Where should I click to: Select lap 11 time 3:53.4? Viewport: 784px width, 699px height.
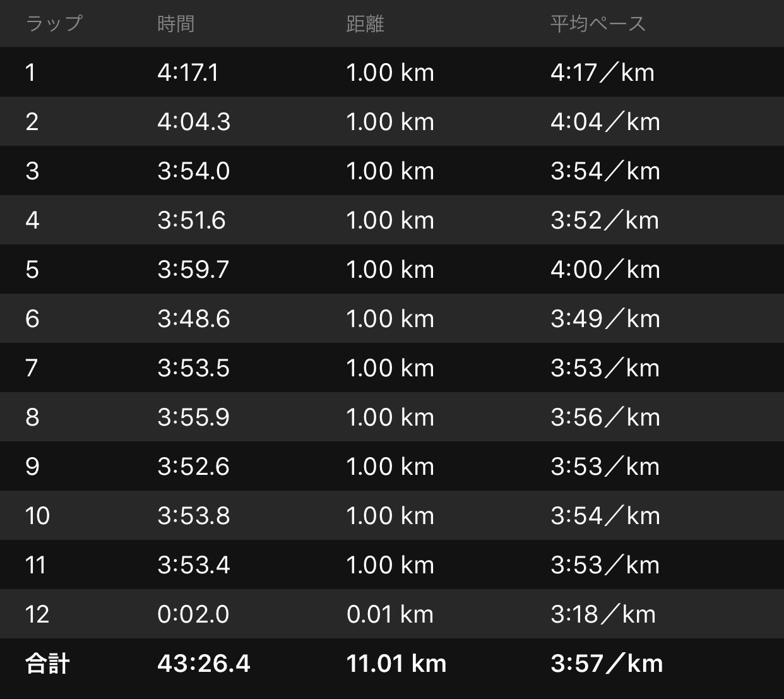click(x=194, y=565)
